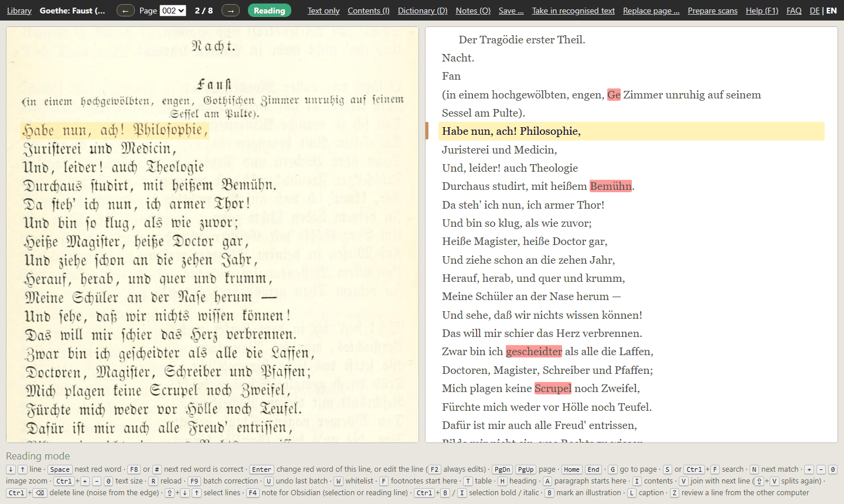Image resolution: width=844 pixels, height=504 pixels.
Task: Select the red-marked word Ge in the transcription
Action: [614, 95]
